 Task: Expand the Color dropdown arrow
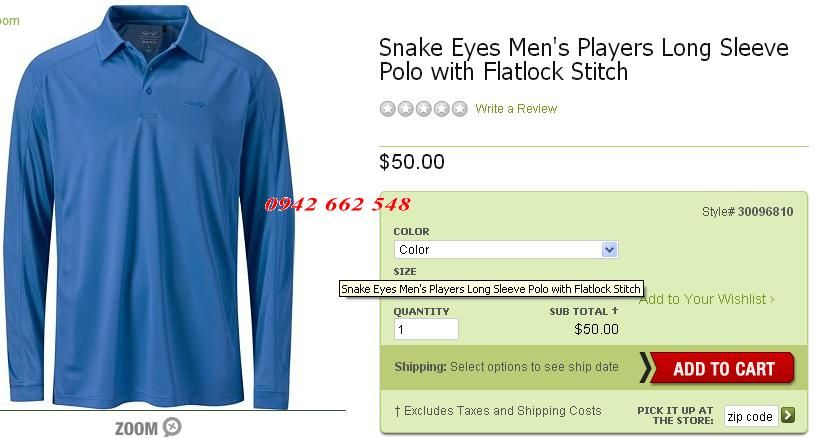point(609,250)
